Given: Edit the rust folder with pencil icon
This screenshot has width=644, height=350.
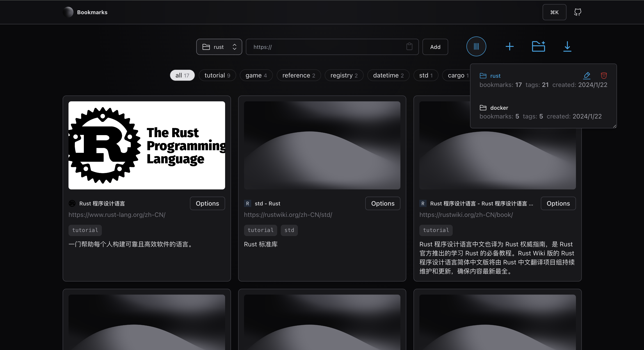Looking at the screenshot, I should tap(587, 75).
